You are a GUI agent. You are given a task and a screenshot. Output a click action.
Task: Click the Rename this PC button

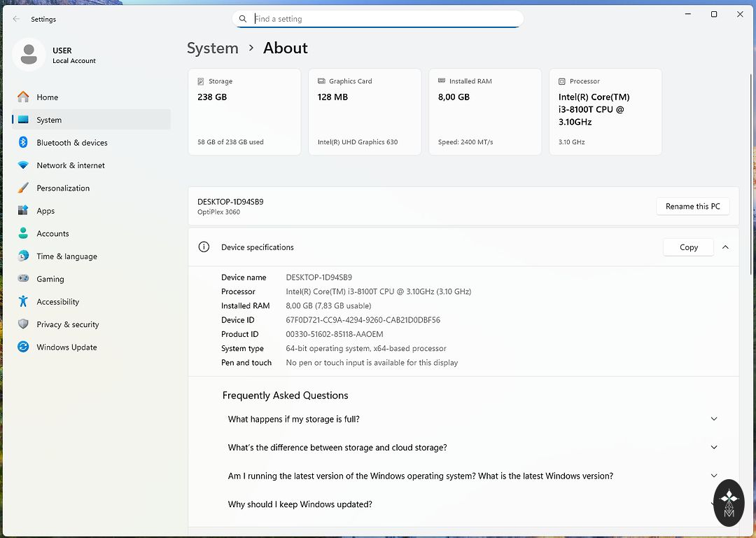coord(692,207)
